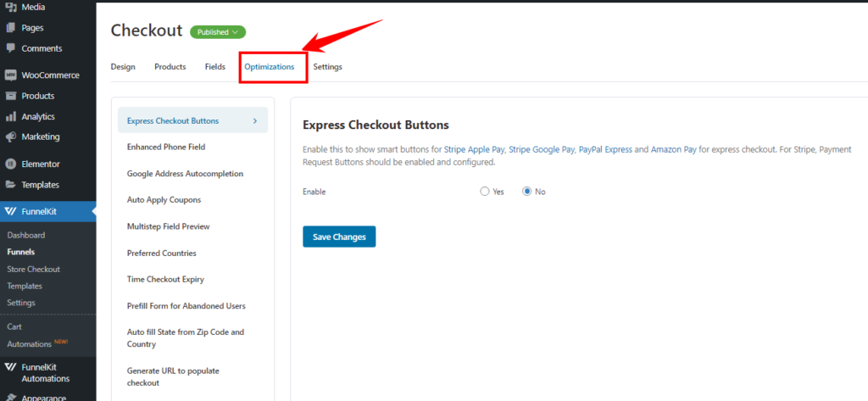Select Generate URL to populate checkout

[173, 376]
